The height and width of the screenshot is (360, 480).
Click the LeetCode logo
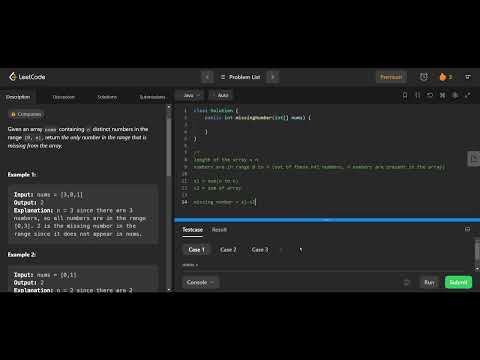pos(27,77)
